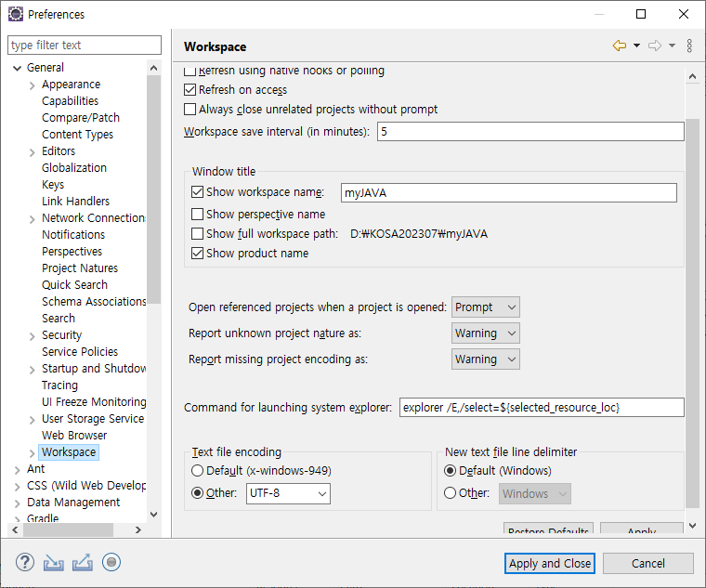706x588 pixels.
Task: Click the workspace name myJAVA field
Action: [x=509, y=192]
